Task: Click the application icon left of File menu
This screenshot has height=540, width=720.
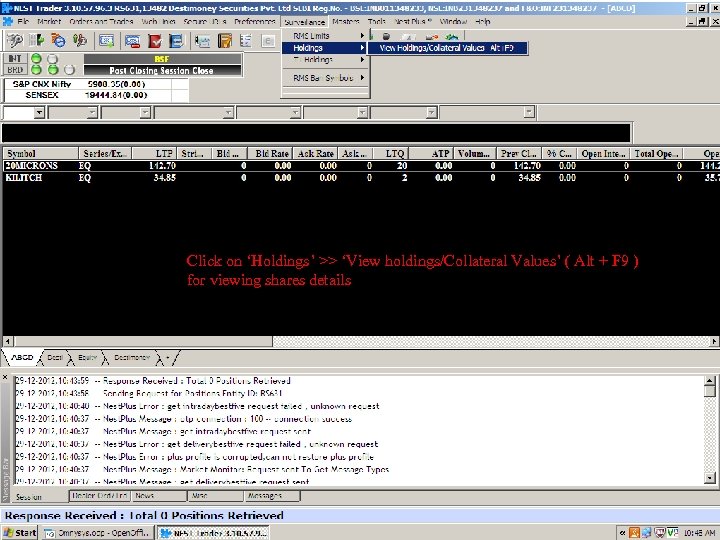Action: click(x=7, y=22)
